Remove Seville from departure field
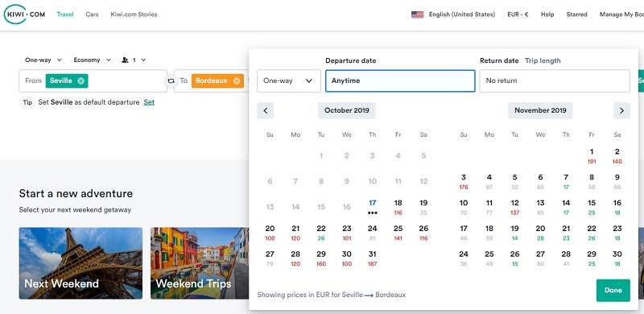 tap(81, 81)
